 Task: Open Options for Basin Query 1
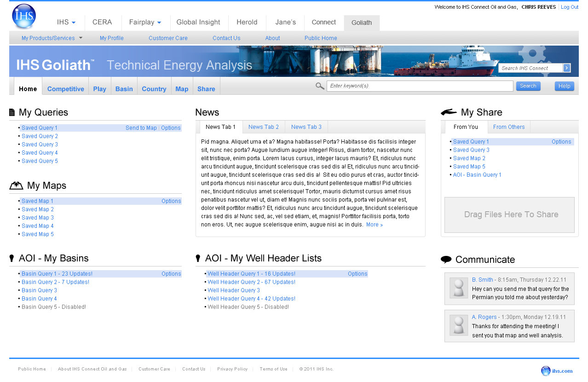pos(171,274)
